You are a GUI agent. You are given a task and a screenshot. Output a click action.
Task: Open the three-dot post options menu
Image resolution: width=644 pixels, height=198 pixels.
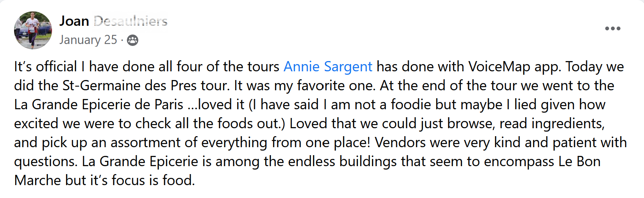click(x=612, y=28)
